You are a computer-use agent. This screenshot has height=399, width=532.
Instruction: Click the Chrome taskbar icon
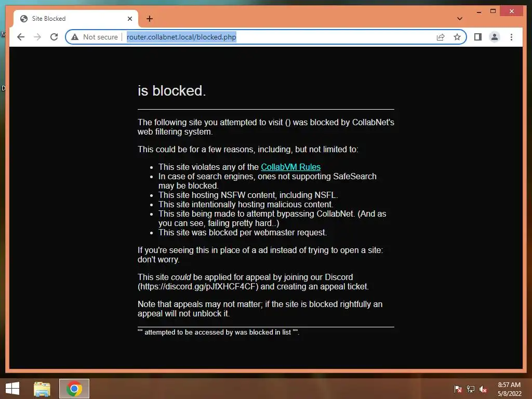point(74,389)
